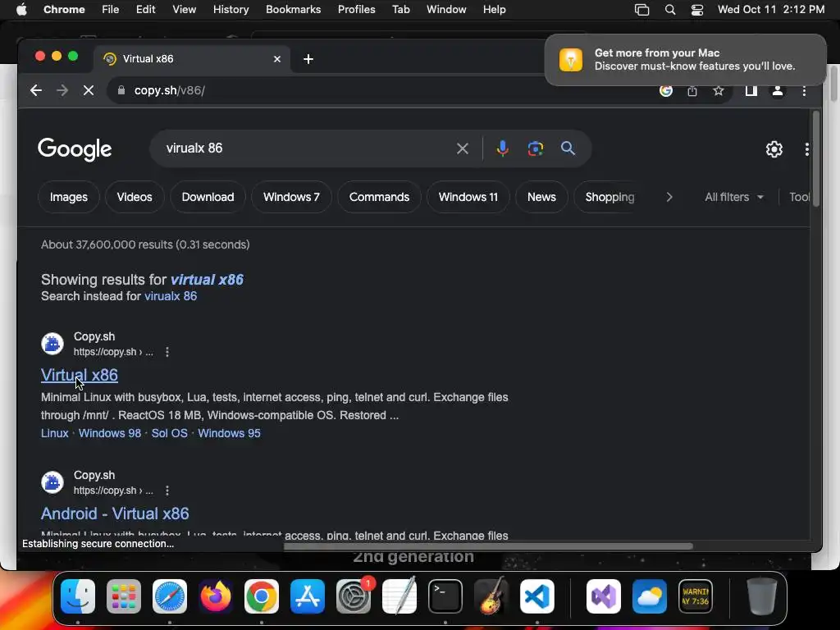Click the horizontal page scrollbar
Image resolution: width=840 pixels, height=630 pixels.
click(x=488, y=546)
